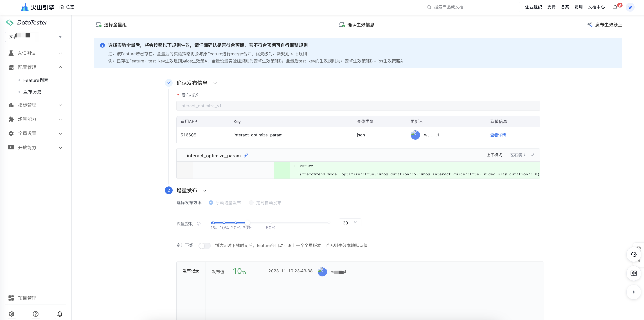This screenshot has width=644, height=320.
Task: Set traffic slider to 10% mark
Action: tap(224, 223)
